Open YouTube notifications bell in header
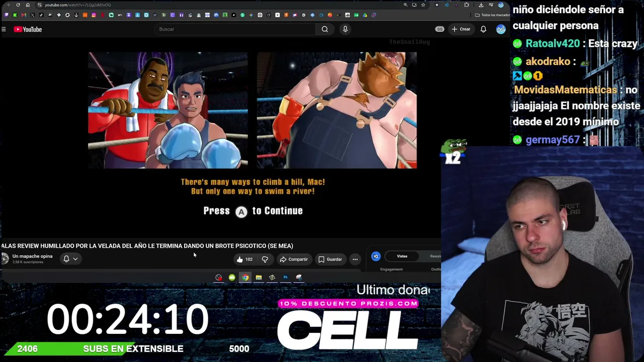This screenshot has height=362, width=644. [x=483, y=29]
